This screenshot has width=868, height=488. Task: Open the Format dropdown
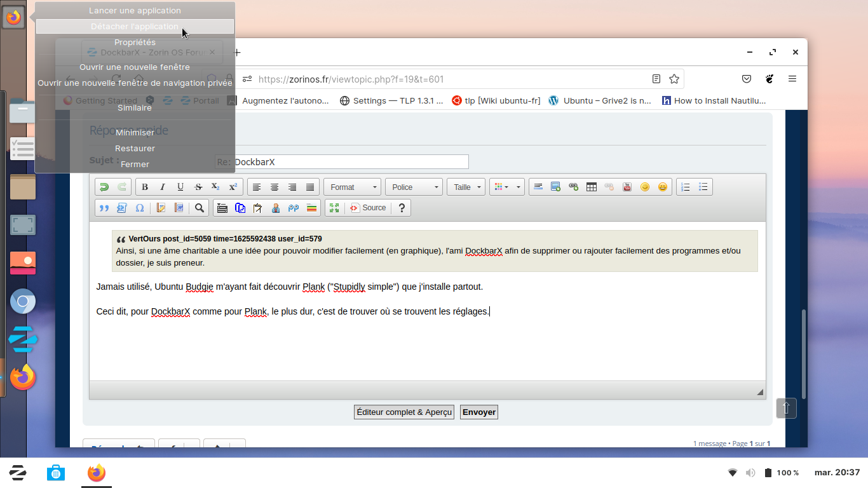pos(352,187)
